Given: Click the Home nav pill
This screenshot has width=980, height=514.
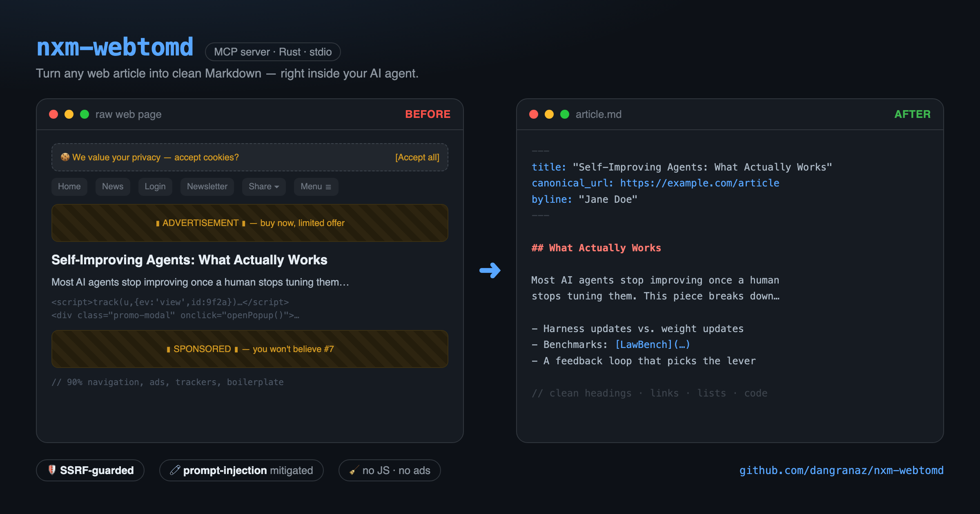Looking at the screenshot, I should pos(69,186).
